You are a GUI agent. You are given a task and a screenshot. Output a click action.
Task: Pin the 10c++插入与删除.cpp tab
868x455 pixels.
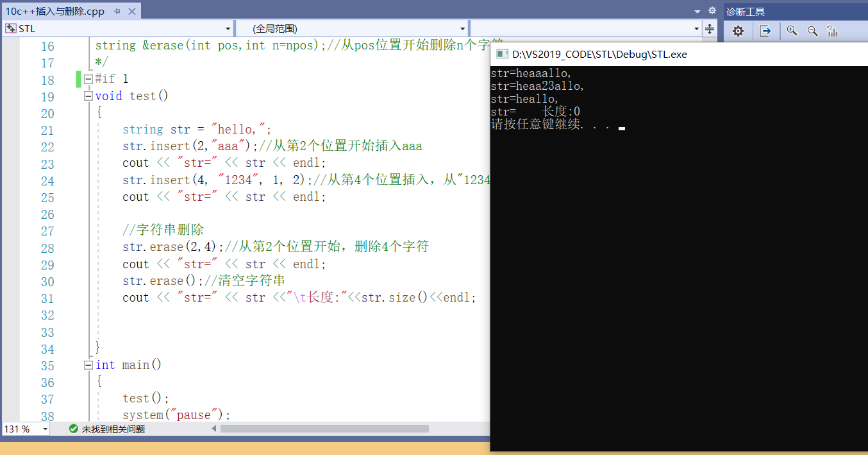click(117, 11)
